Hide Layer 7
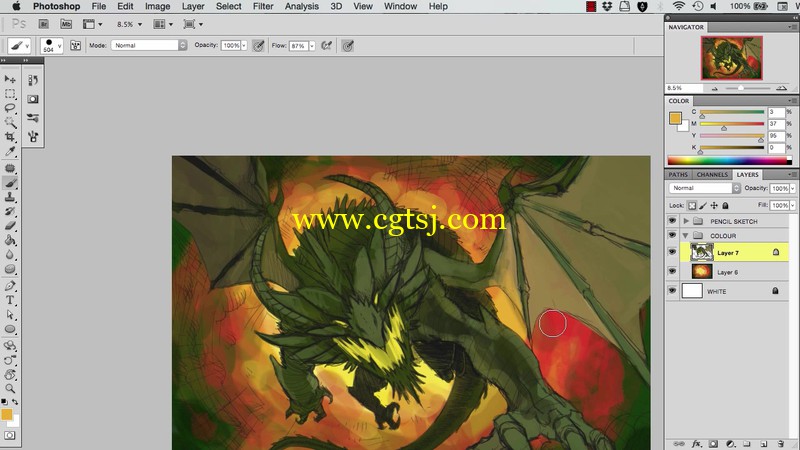The height and width of the screenshot is (450, 800). (672, 252)
